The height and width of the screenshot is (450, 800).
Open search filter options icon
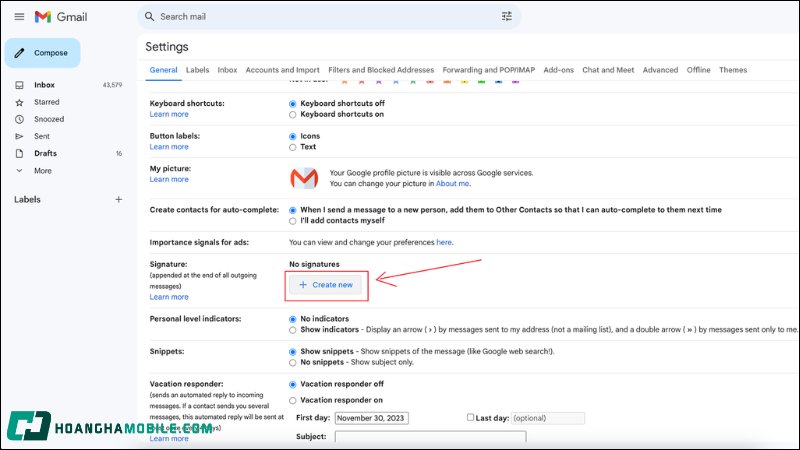click(506, 17)
